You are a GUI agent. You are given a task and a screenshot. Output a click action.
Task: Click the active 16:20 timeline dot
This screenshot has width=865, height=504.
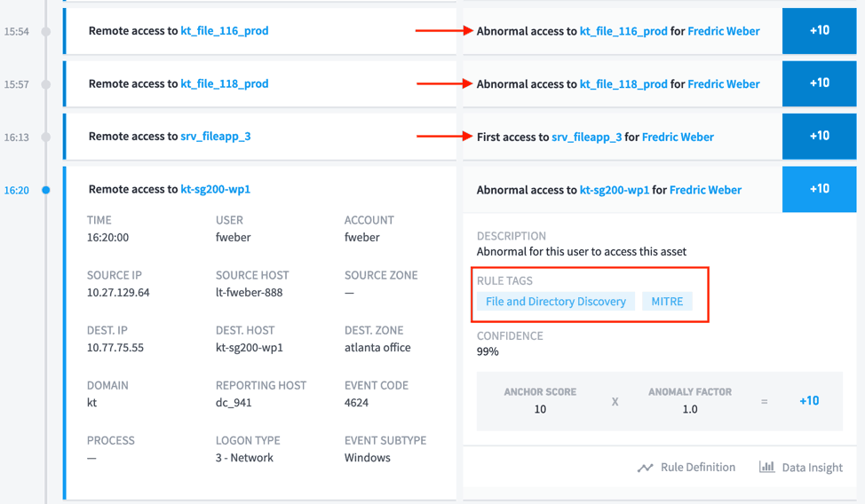(x=46, y=190)
